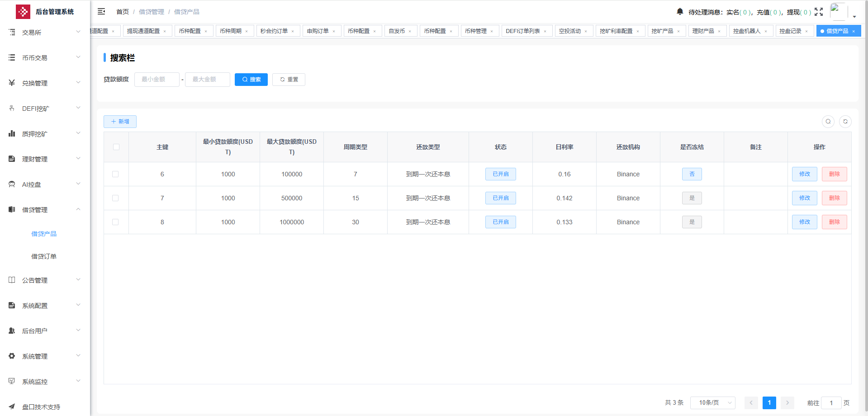Expand the 理财管理 menu chevron
Screen dimensions: 868x416
(78, 158)
